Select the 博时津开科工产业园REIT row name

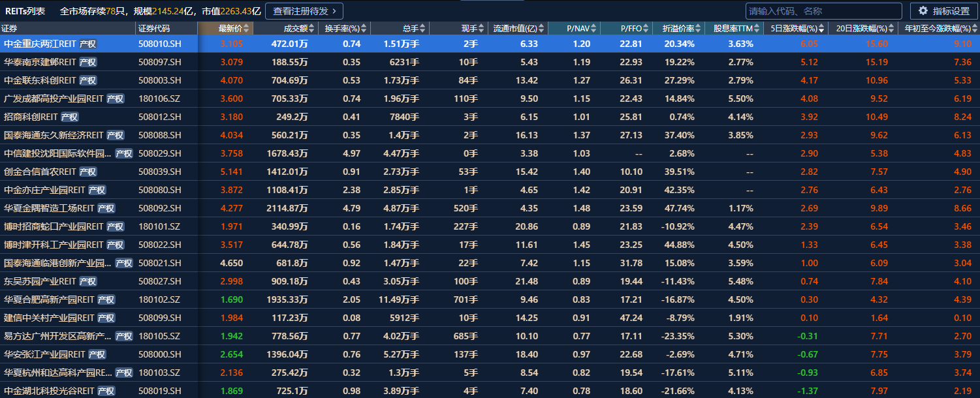click(54, 245)
